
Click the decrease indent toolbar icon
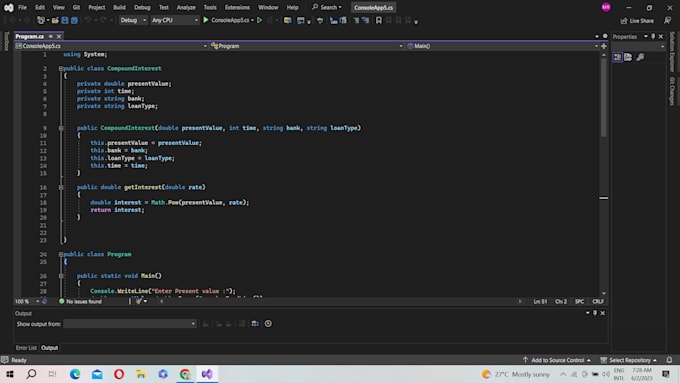(x=356, y=20)
